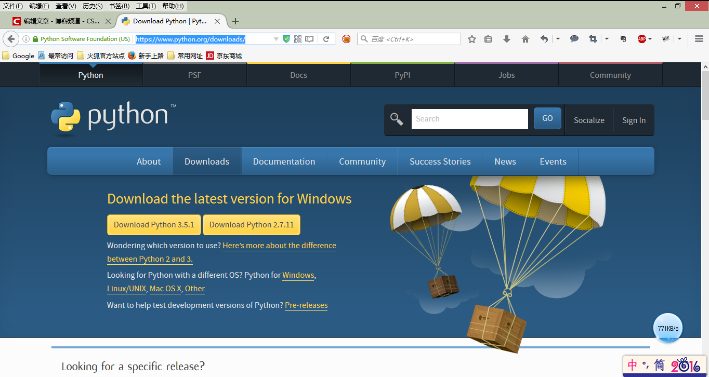Open 工具(T) menu in menu bar
Viewport: 709px width, 377px height.
pos(146,6)
